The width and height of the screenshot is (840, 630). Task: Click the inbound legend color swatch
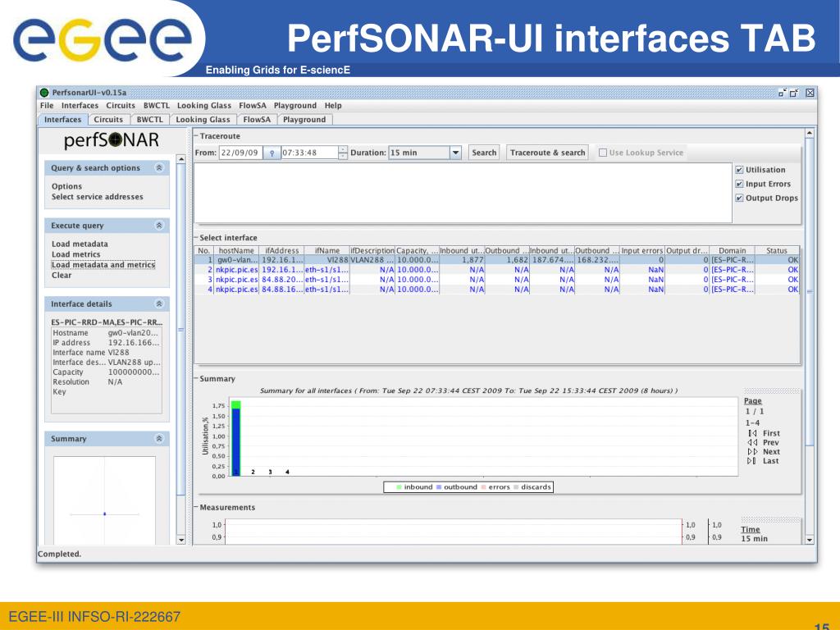coord(399,487)
